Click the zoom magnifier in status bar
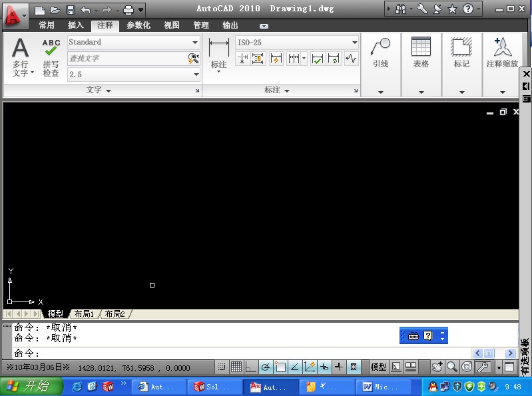 [x=451, y=367]
